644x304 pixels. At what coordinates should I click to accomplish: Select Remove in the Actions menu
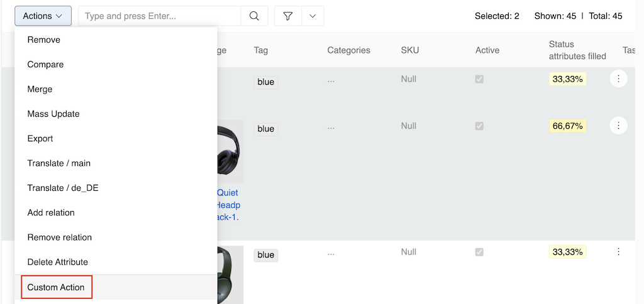44,40
